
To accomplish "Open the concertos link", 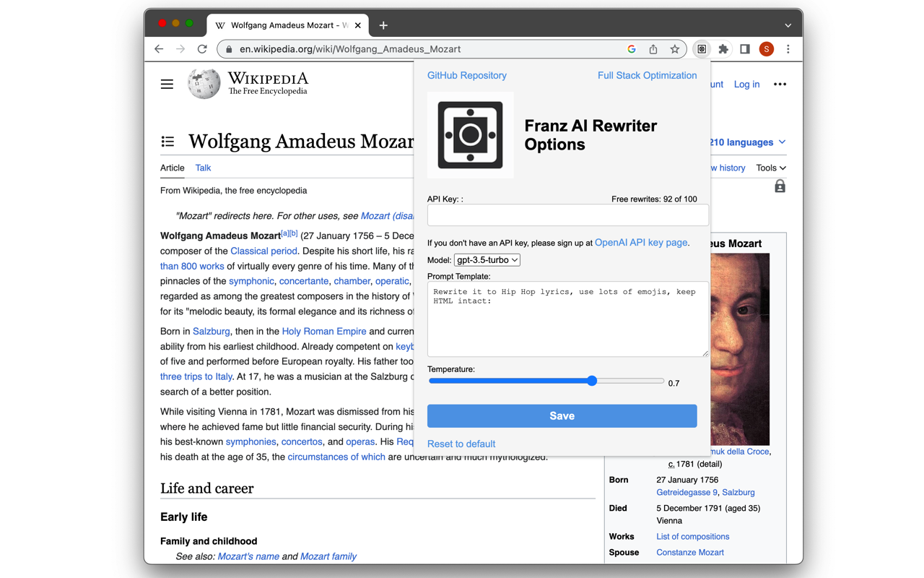I will pos(302,441).
